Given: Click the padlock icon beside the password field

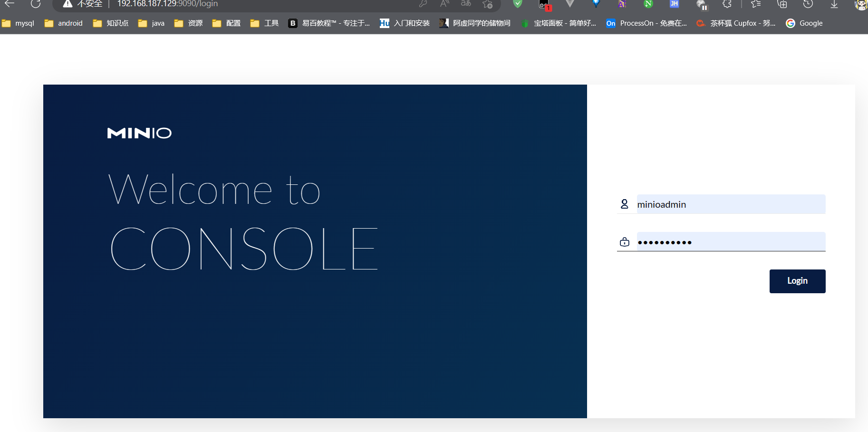Looking at the screenshot, I should coord(624,242).
